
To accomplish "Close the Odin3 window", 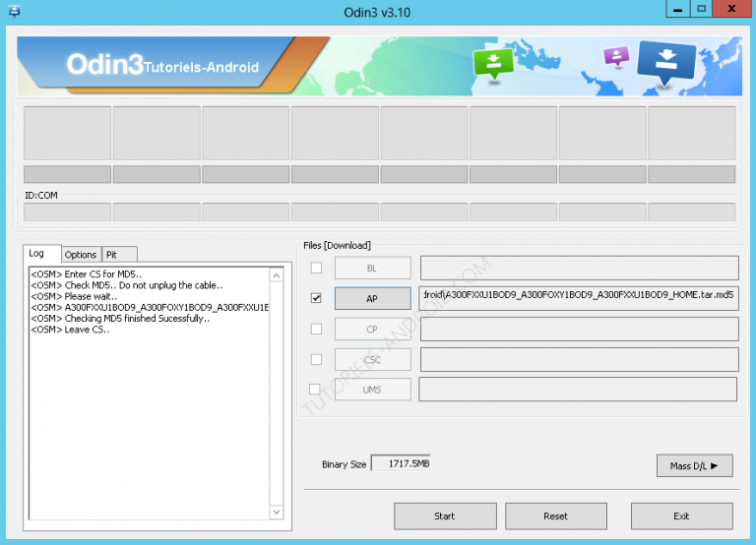I will coord(731,10).
